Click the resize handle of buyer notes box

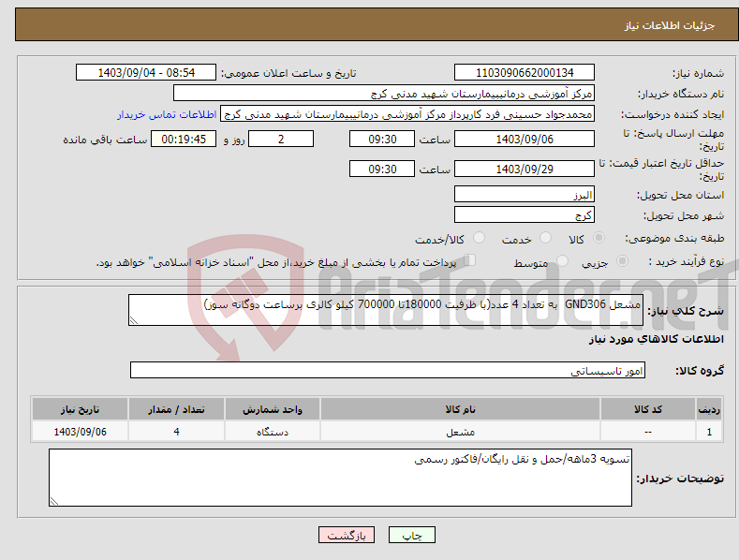[x=54, y=502]
